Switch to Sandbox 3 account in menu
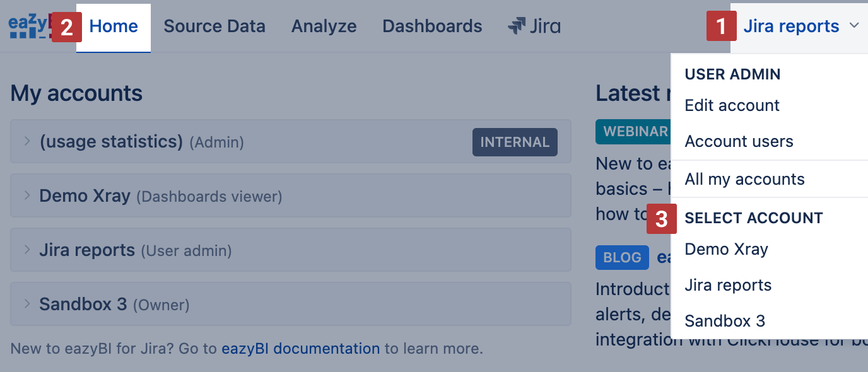The width and height of the screenshot is (868, 372). click(725, 321)
